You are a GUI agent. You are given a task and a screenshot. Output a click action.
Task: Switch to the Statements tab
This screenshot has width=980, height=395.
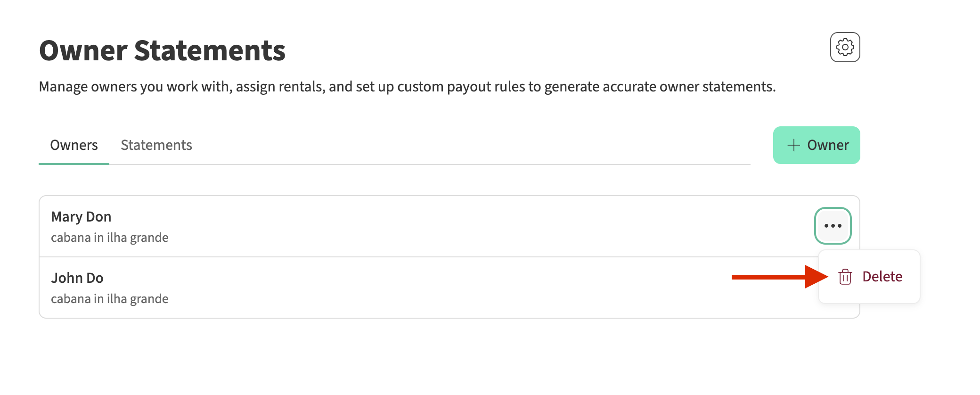[156, 145]
